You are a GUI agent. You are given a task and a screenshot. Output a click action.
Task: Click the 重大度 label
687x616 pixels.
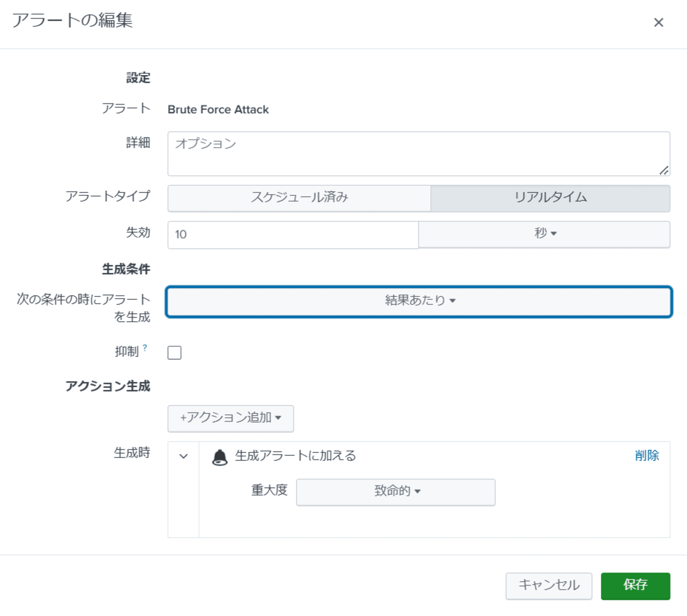click(269, 490)
